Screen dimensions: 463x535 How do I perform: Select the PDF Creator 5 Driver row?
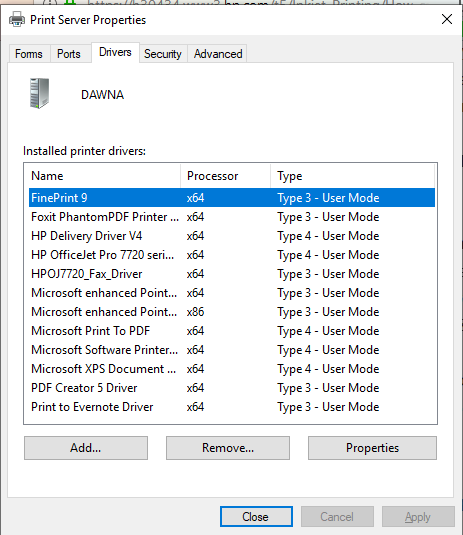tap(232, 388)
